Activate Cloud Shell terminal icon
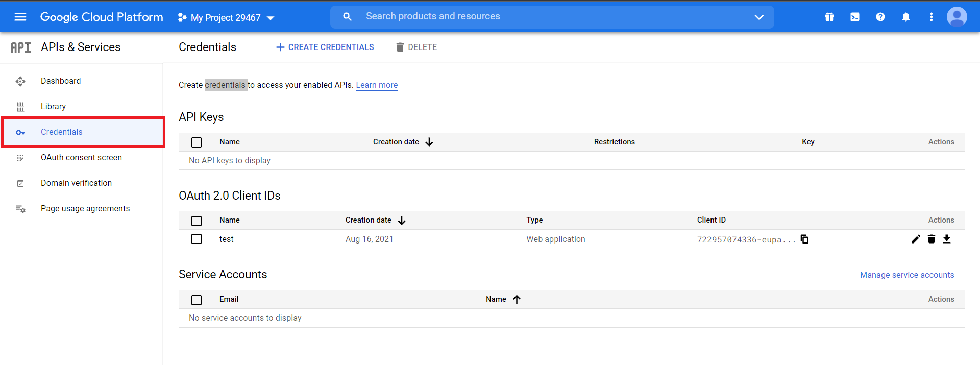980x365 pixels. pyautogui.click(x=855, y=17)
